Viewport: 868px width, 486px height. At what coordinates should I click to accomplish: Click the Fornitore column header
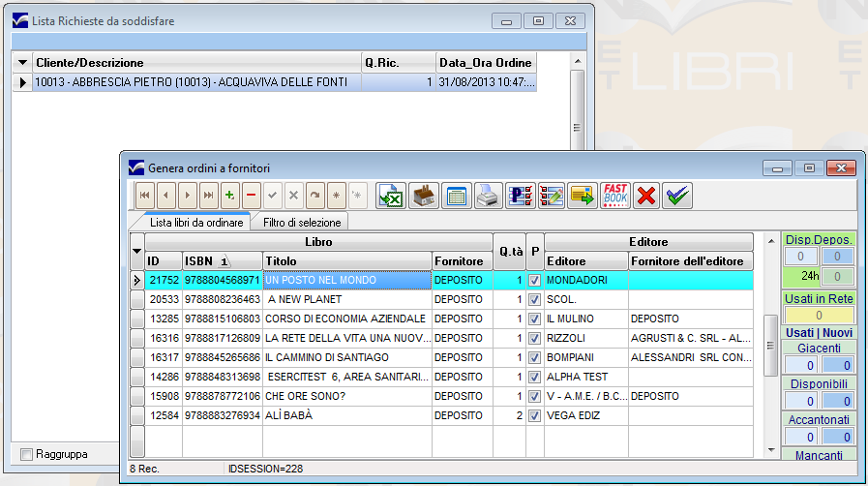[463, 261]
